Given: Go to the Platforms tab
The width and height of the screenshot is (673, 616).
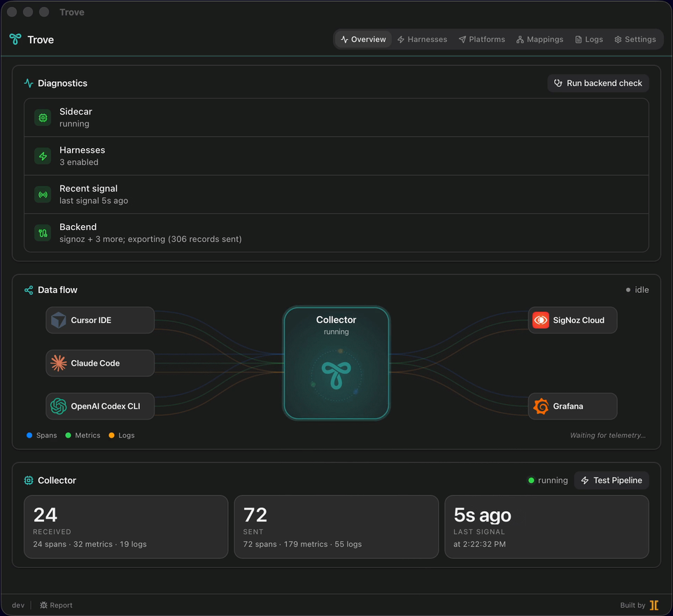Looking at the screenshot, I should click(481, 39).
